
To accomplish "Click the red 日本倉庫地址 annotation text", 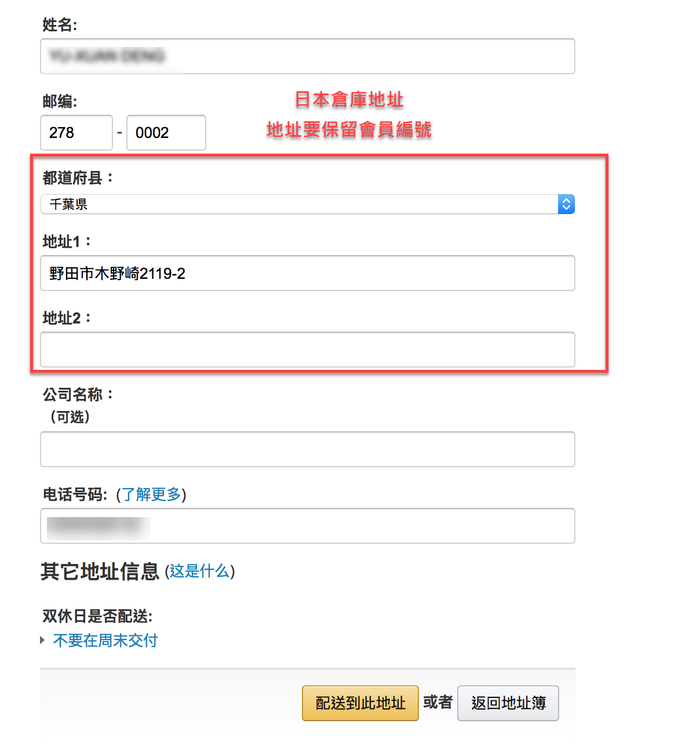I will (349, 100).
